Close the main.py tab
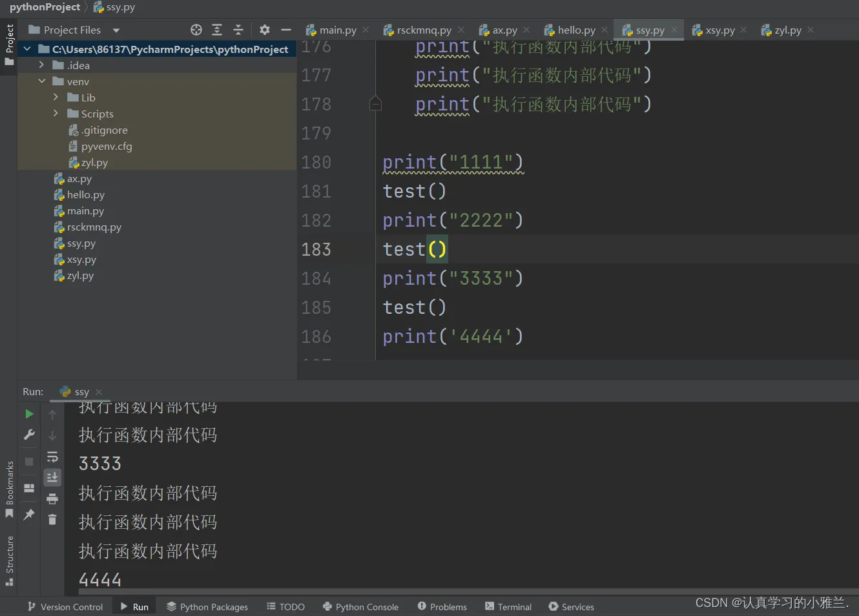This screenshot has width=859, height=616. pyautogui.click(x=366, y=30)
